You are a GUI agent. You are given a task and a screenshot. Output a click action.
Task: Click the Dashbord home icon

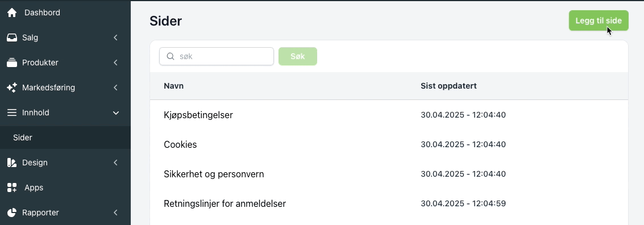click(x=12, y=13)
